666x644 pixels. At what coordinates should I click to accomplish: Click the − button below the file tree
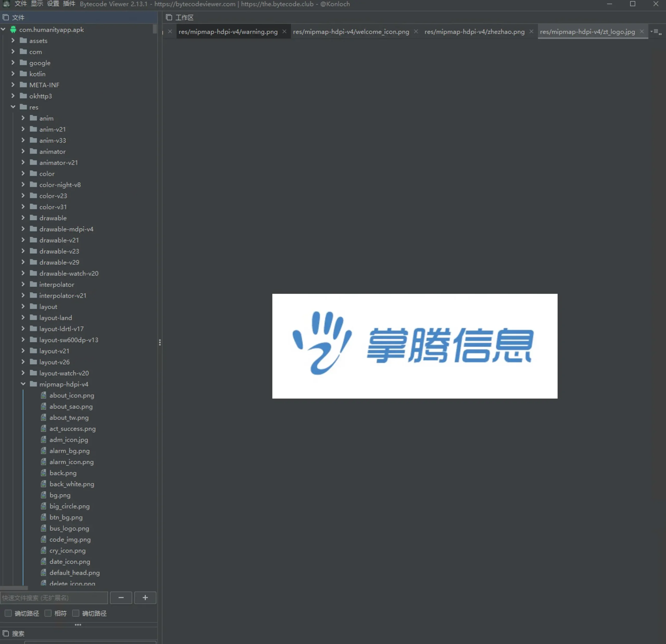121,597
